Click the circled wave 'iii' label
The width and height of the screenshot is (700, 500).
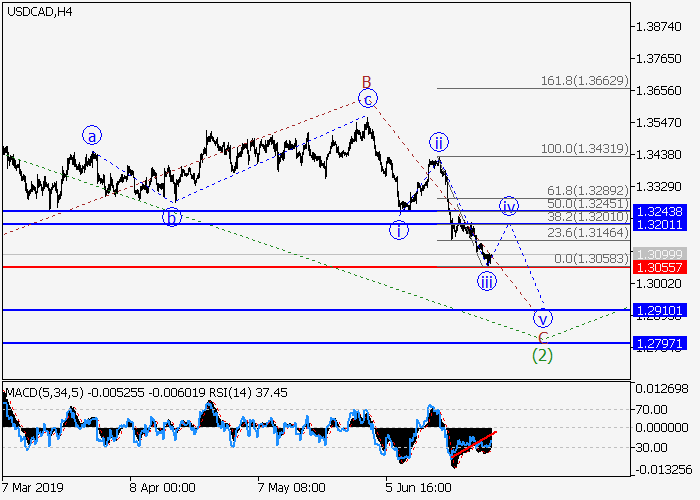(x=487, y=281)
